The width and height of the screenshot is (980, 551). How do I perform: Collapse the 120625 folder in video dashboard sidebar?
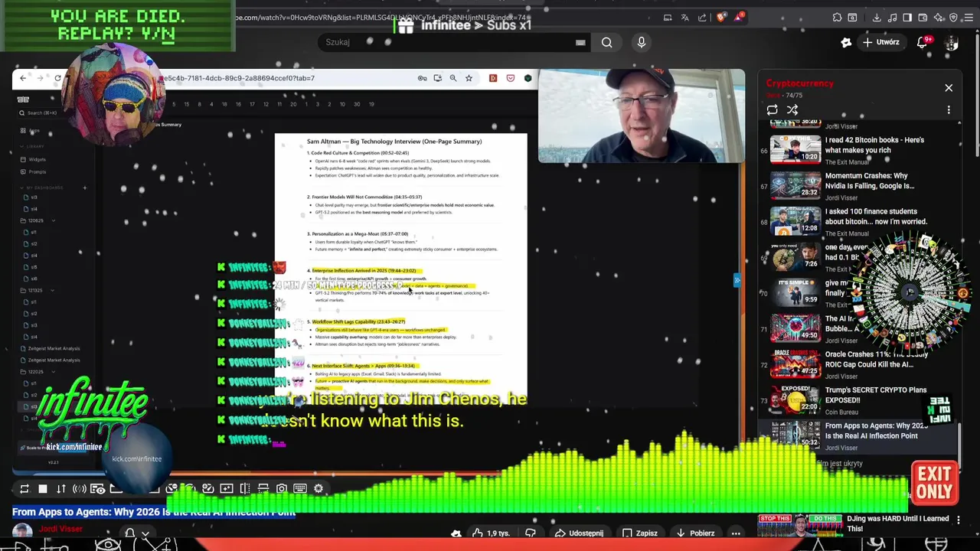53,220
